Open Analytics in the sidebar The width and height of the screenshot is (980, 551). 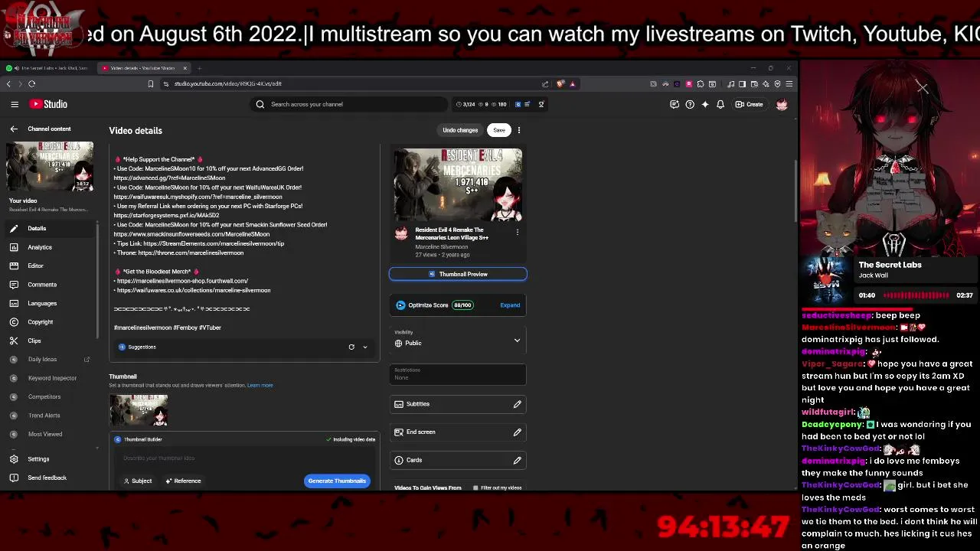(x=49, y=247)
